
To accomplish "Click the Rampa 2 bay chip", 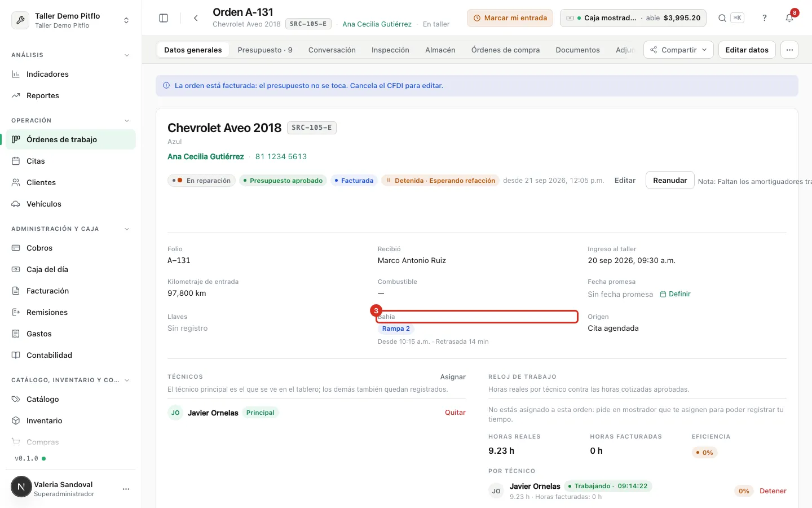I will [396, 329].
